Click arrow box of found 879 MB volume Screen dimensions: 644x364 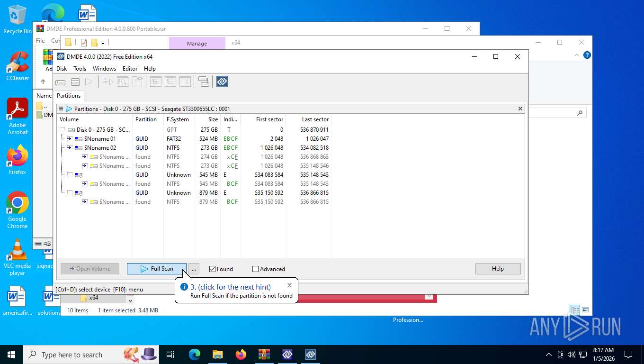(x=85, y=202)
